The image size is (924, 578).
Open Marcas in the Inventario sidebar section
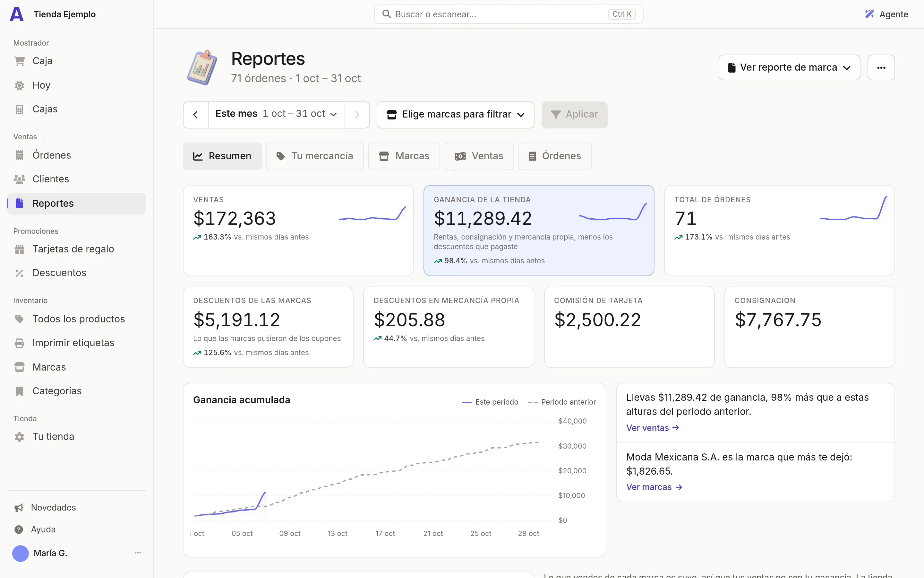pyautogui.click(x=76, y=367)
